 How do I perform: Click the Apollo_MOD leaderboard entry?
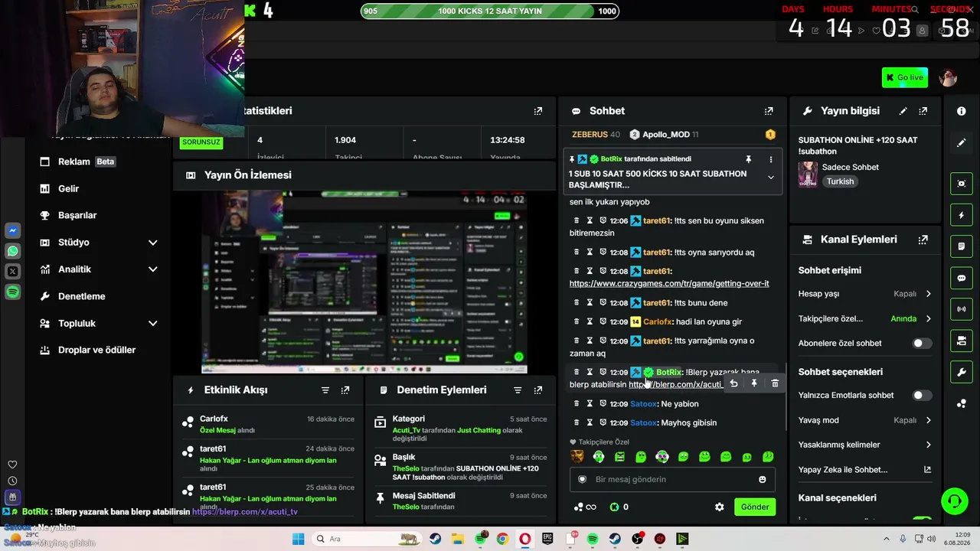click(664, 135)
